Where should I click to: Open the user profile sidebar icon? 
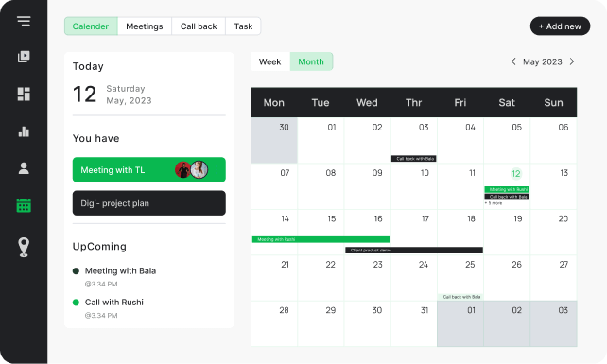click(x=24, y=168)
